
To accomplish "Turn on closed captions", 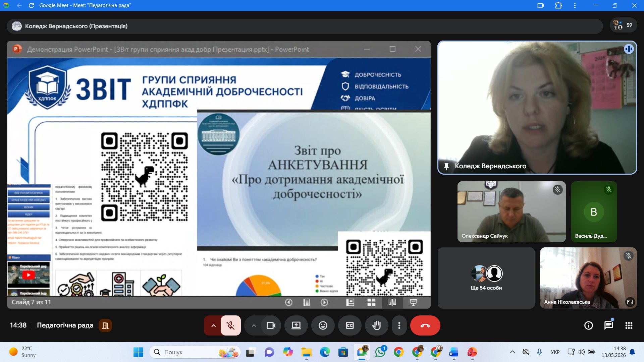I will [350, 325].
